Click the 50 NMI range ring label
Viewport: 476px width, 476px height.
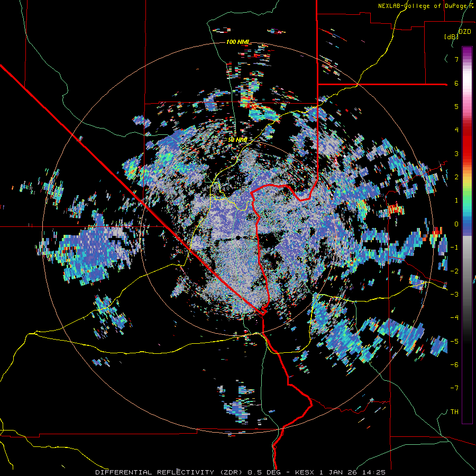point(237,140)
